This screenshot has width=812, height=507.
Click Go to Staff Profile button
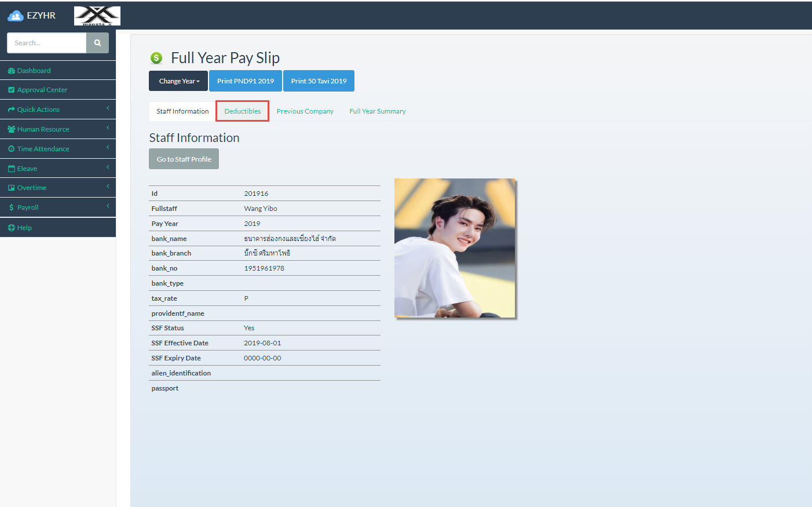(x=184, y=159)
